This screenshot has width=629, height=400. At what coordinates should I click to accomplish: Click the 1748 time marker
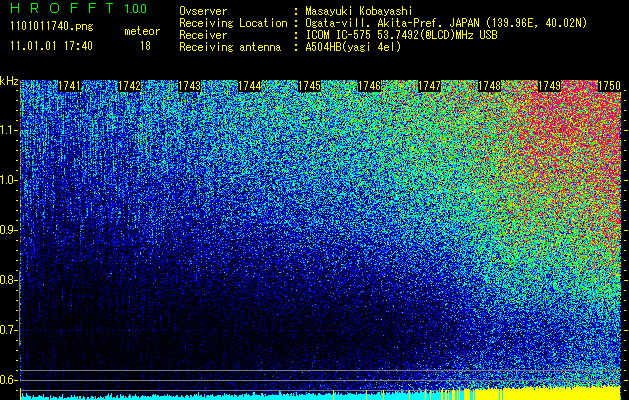pos(490,86)
